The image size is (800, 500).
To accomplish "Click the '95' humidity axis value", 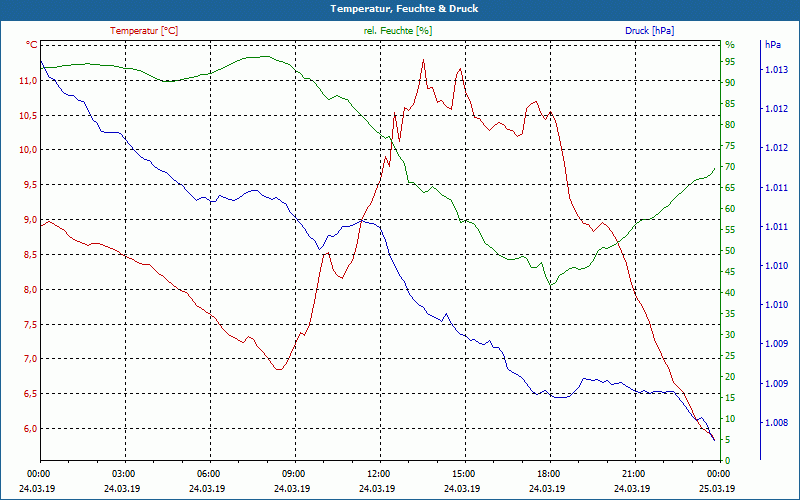I will click(x=730, y=62).
